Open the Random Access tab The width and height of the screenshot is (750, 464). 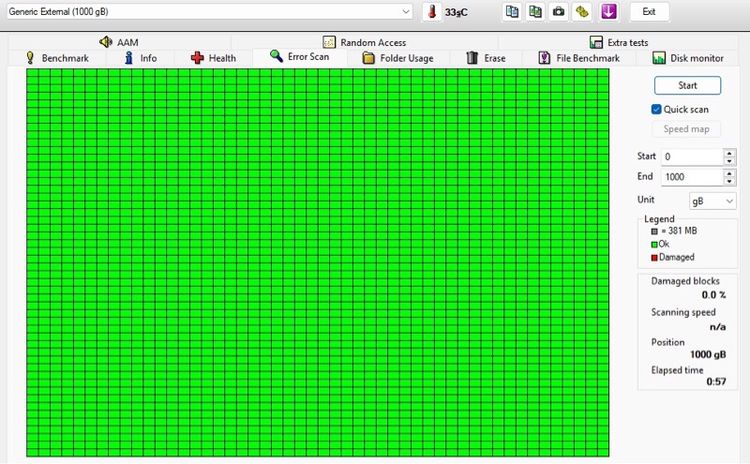364,42
